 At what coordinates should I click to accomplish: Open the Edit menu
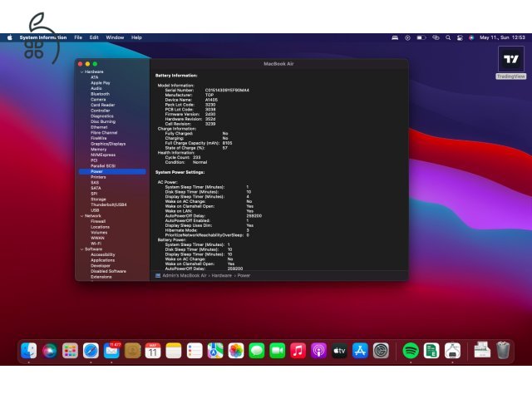94,37
